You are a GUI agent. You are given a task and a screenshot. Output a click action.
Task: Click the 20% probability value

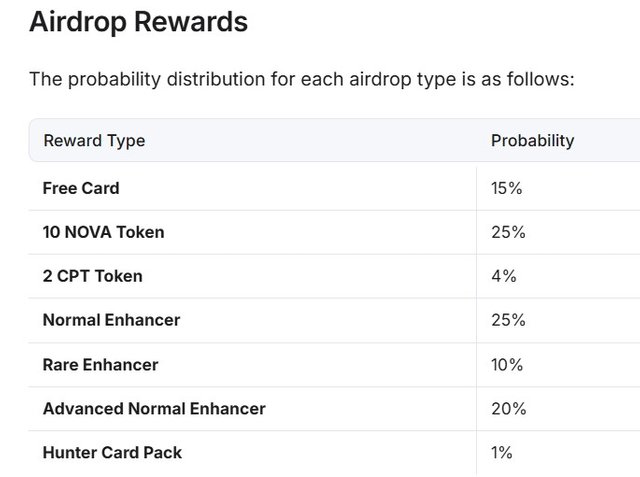[509, 408]
